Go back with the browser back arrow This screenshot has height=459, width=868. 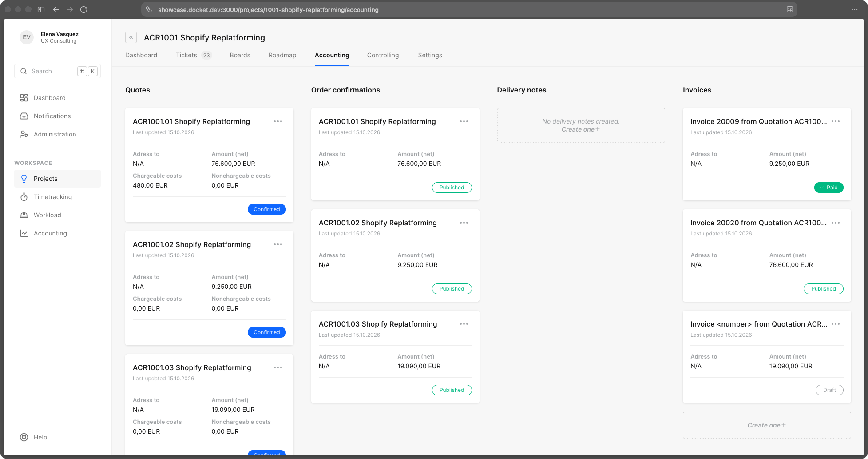[x=56, y=9]
